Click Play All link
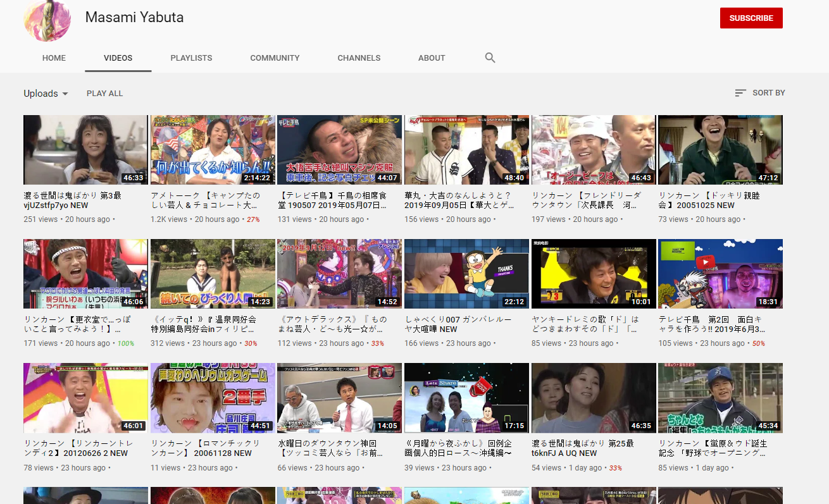Viewport: 829px width, 504px height. pos(104,94)
